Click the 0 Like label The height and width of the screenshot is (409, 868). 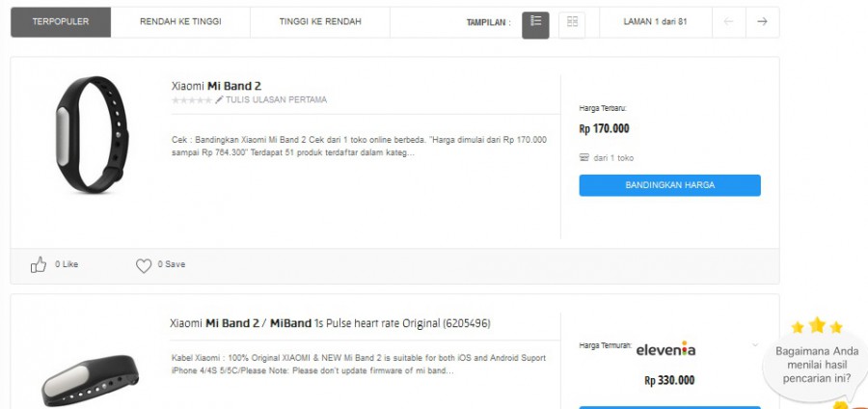click(x=67, y=264)
